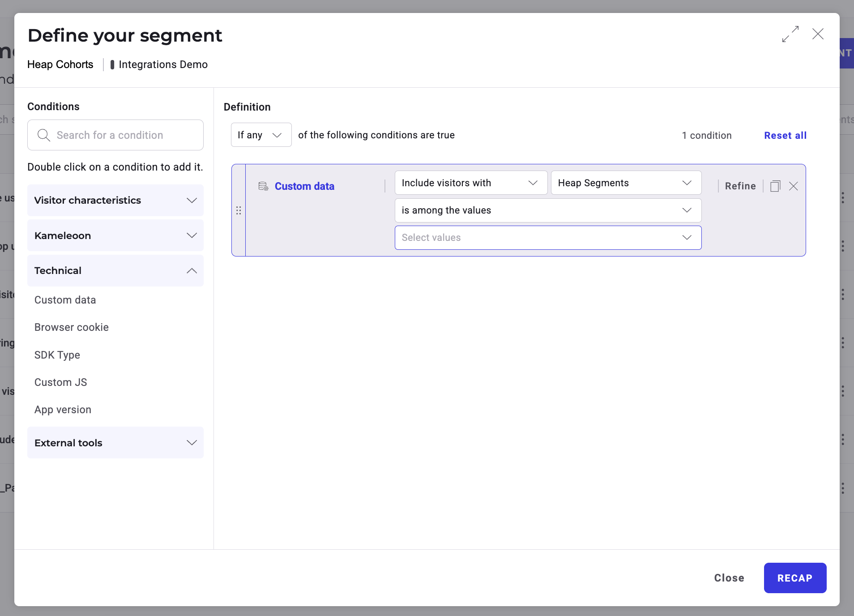
Task: Click the Reset all link
Action: point(785,135)
